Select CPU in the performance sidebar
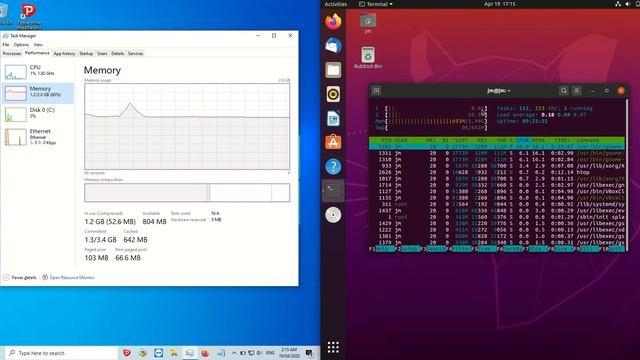This screenshot has height=360, width=640. point(38,71)
